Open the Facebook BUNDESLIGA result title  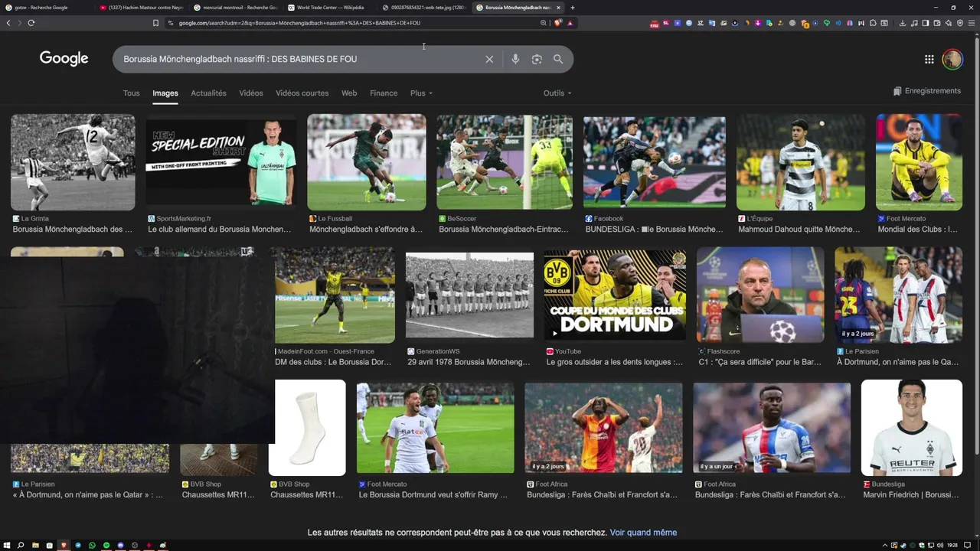tap(654, 230)
